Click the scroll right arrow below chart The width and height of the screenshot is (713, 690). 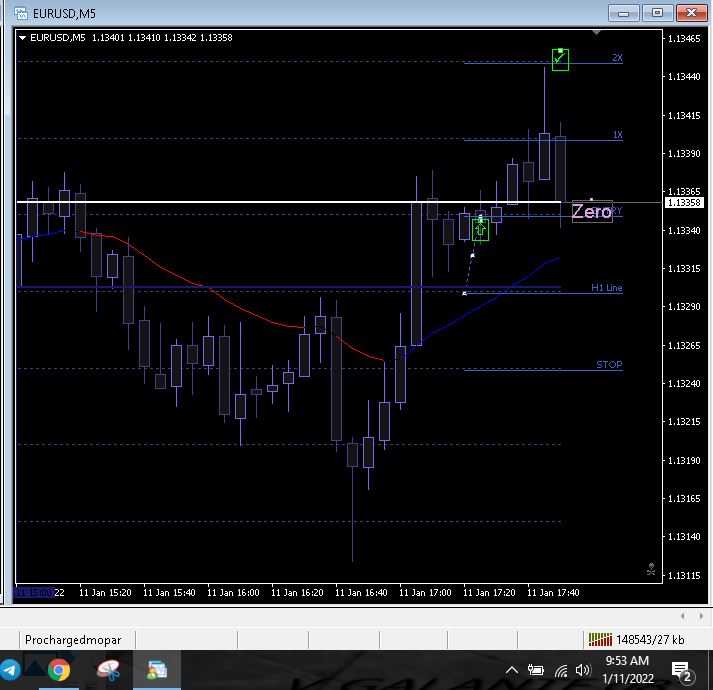tap(701, 616)
